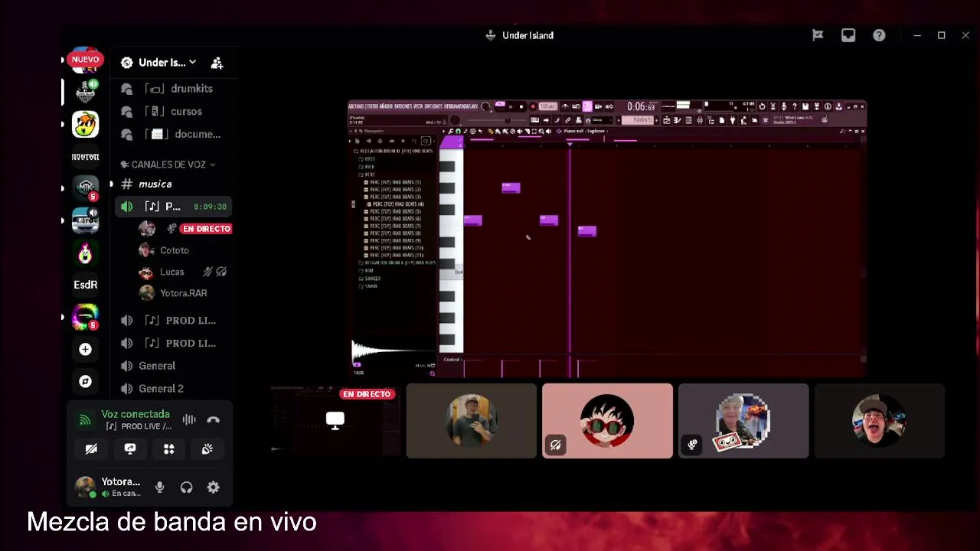Toggle Lucas's deafened headphones icon

(221, 272)
